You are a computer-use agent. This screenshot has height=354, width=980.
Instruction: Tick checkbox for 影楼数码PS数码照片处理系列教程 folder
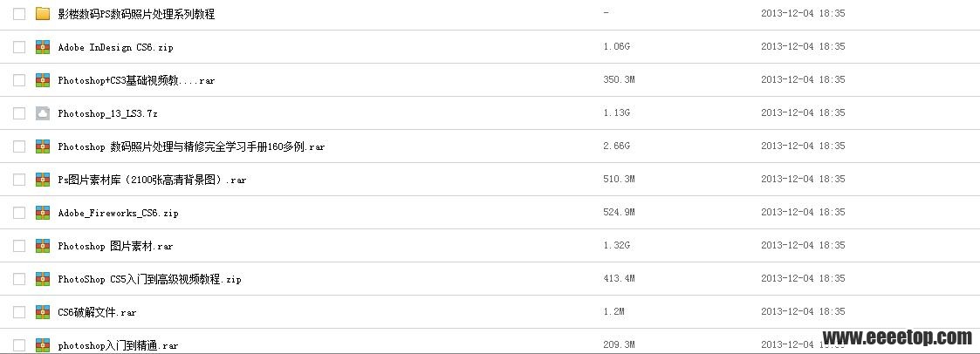click(x=19, y=14)
